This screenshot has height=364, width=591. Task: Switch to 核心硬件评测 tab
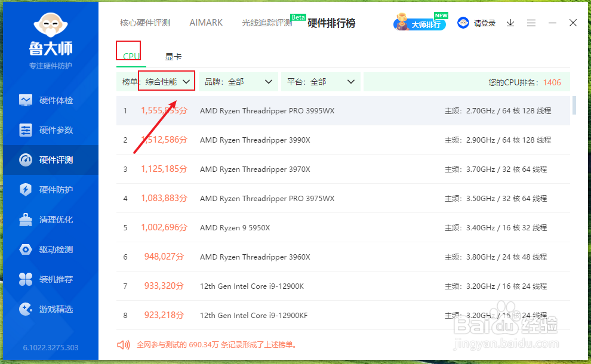point(145,23)
